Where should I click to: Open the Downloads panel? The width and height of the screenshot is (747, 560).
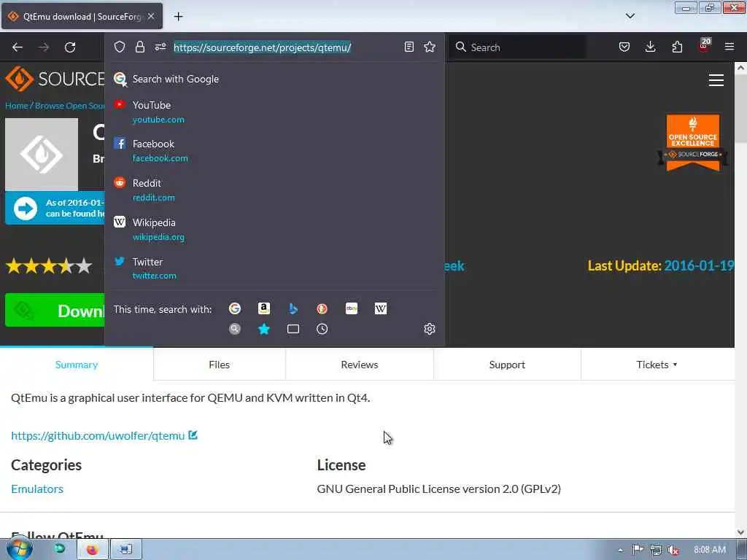650,47
